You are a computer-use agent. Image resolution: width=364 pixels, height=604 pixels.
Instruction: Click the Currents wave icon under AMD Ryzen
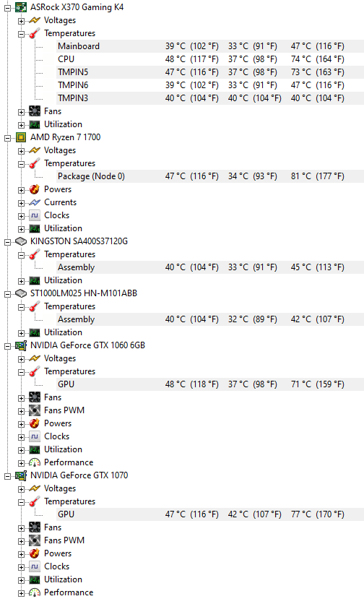pyautogui.click(x=35, y=202)
